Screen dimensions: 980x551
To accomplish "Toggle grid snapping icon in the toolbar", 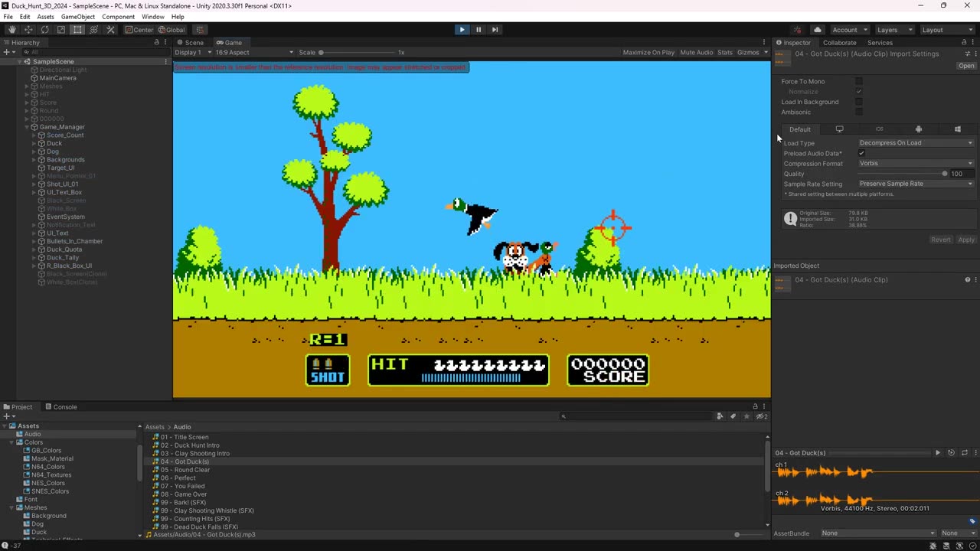I will (200, 30).
